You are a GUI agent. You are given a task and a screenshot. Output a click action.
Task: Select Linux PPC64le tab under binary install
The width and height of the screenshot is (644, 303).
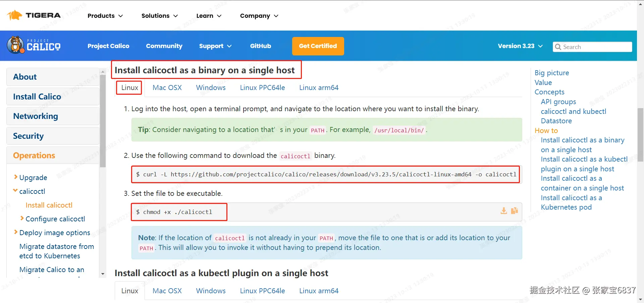[x=262, y=88]
